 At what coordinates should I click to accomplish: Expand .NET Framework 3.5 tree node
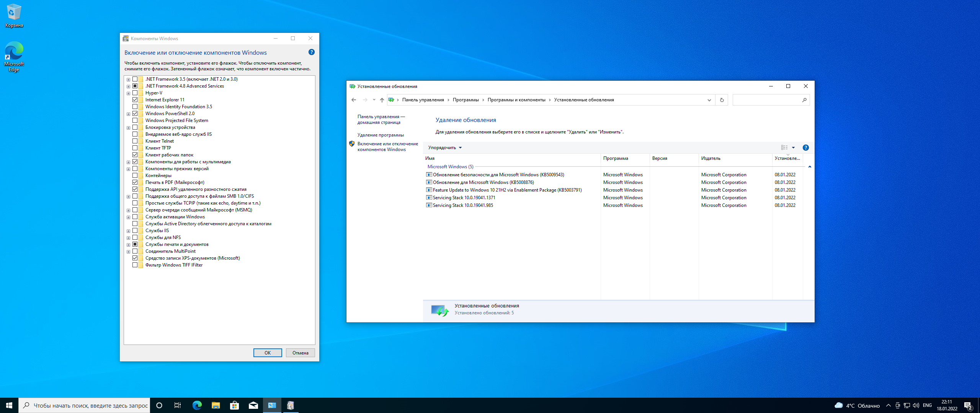point(129,80)
